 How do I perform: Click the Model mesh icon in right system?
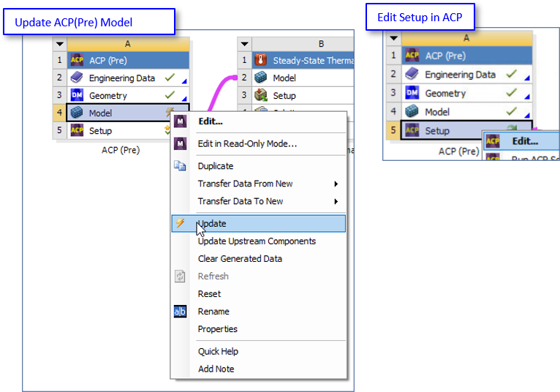click(412, 111)
